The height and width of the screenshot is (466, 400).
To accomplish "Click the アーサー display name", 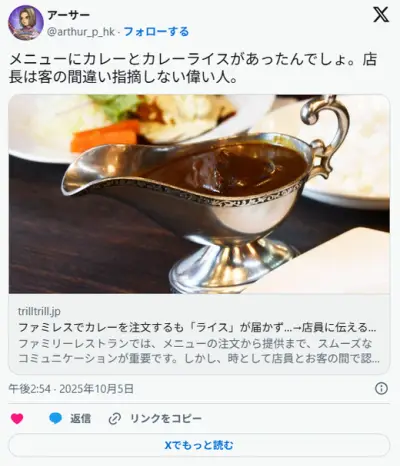I will 68,15.
